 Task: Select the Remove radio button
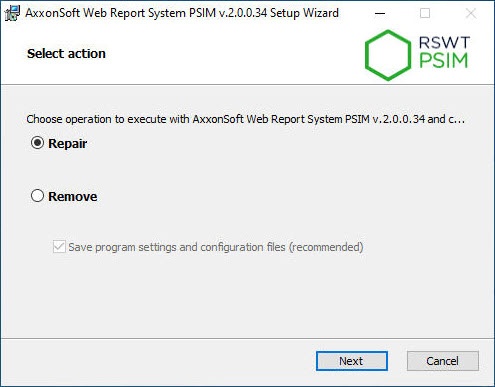[37, 196]
